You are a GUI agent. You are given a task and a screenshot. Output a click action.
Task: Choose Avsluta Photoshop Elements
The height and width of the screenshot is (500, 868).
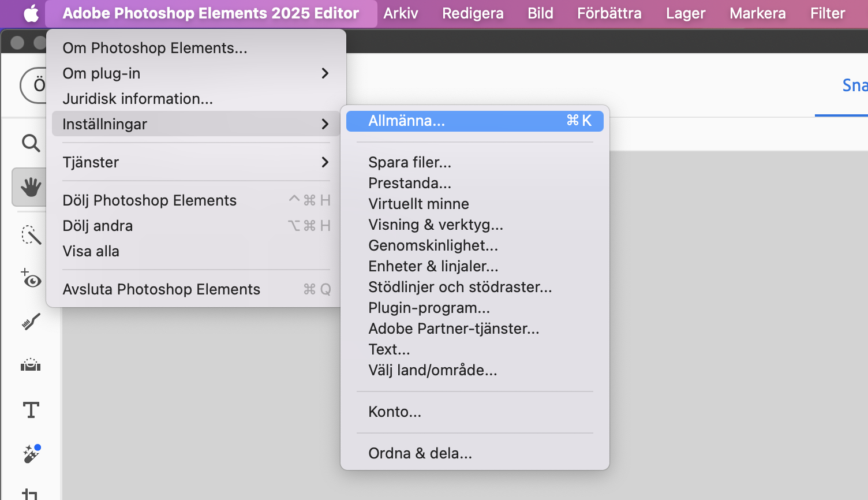[x=196, y=289]
